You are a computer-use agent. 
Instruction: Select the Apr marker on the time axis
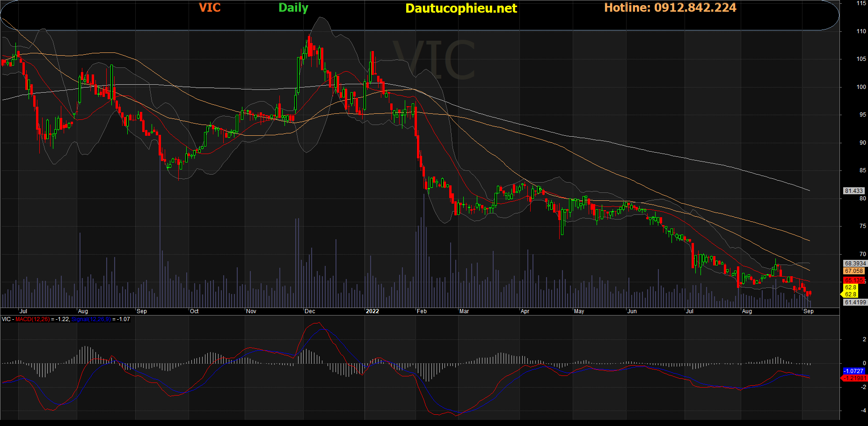pos(525,311)
